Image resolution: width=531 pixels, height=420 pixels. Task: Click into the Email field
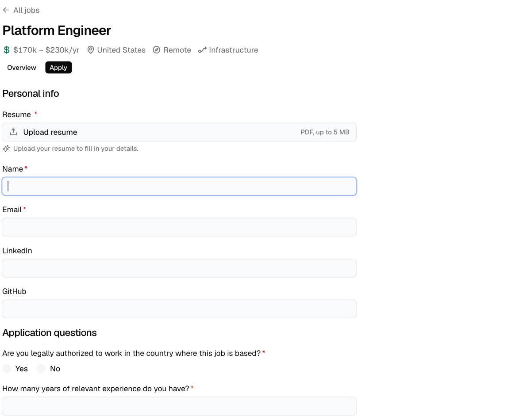[x=179, y=227]
